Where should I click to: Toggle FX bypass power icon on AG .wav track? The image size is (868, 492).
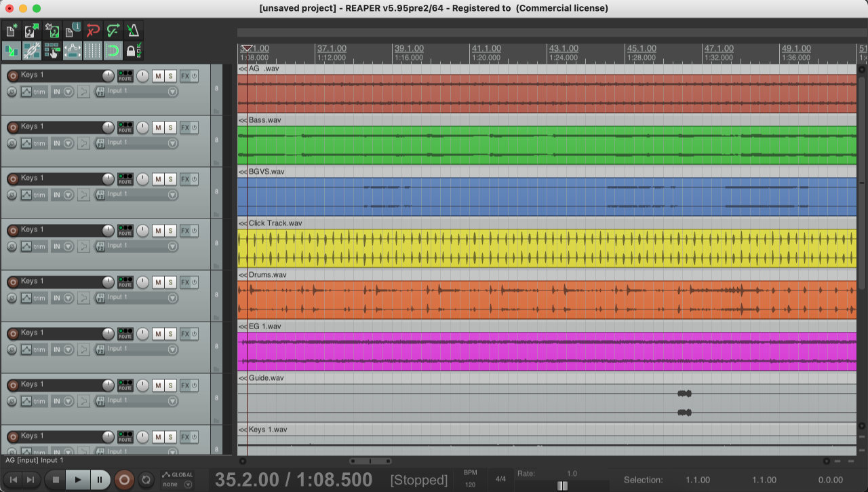(x=195, y=76)
